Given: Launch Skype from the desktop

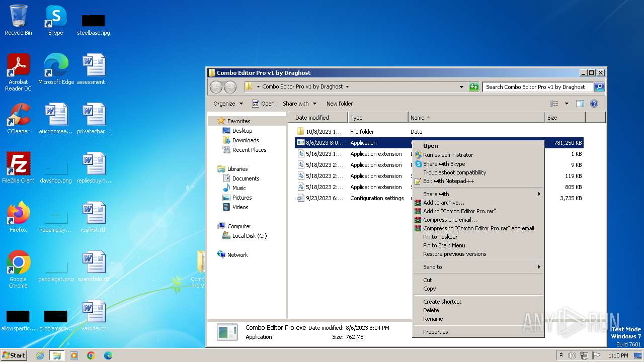Looking at the screenshot, I should (x=56, y=20).
